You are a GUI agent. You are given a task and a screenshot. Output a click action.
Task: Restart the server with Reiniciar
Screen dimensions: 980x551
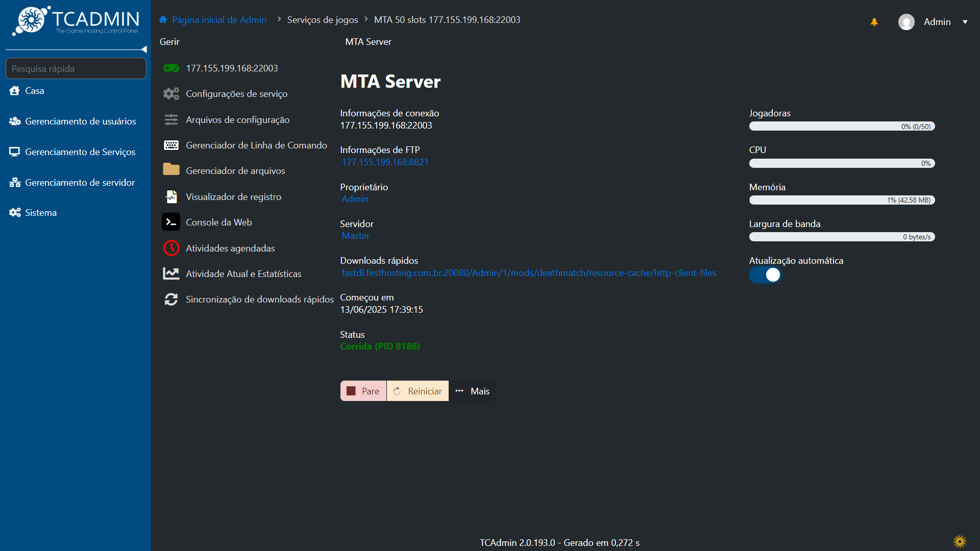pos(418,391)
